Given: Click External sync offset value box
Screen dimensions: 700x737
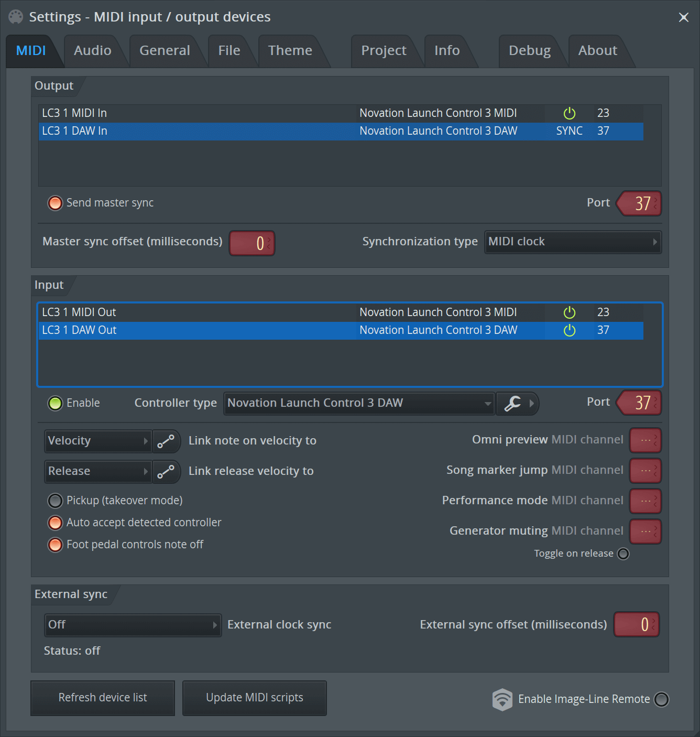Looking at the screenshot, I should click(637, 625).
